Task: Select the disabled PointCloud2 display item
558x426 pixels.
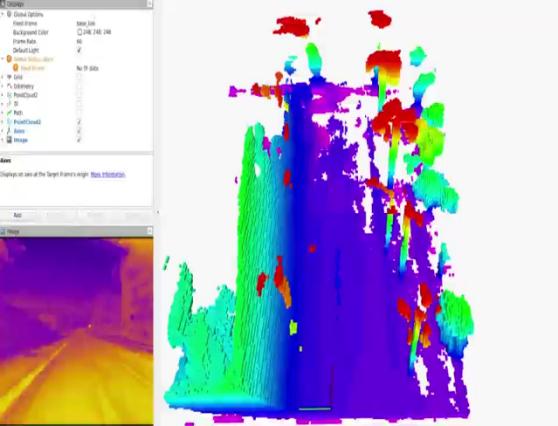Action: click(x=25, y=95)
